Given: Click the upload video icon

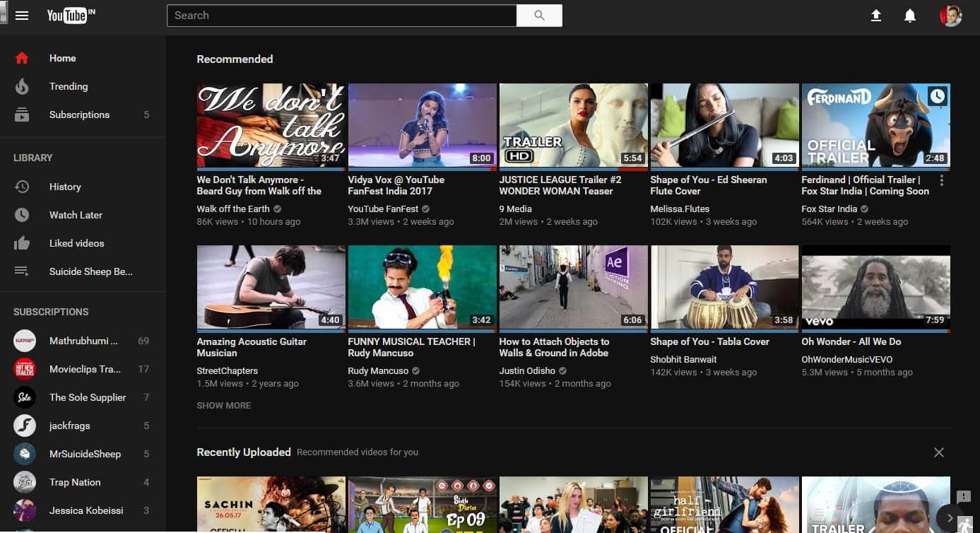Looking at the screenshot, I should point(876,16).
